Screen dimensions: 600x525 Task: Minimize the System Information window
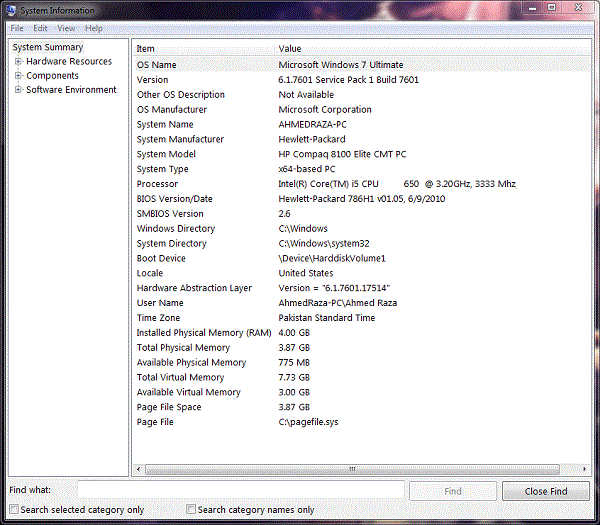532,8
